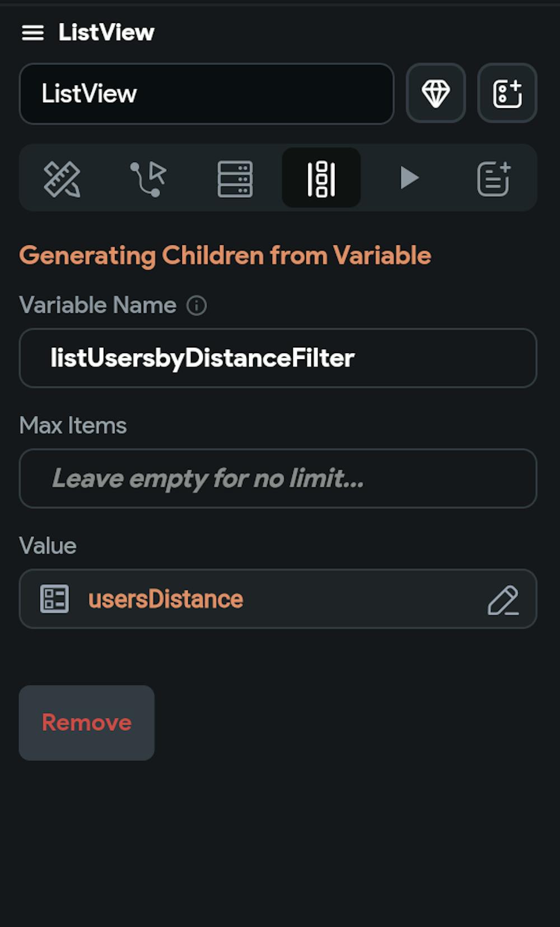Screen dimensions: 560x927
Task: Focus the ListView widget name field
Action: pos(206,94)
